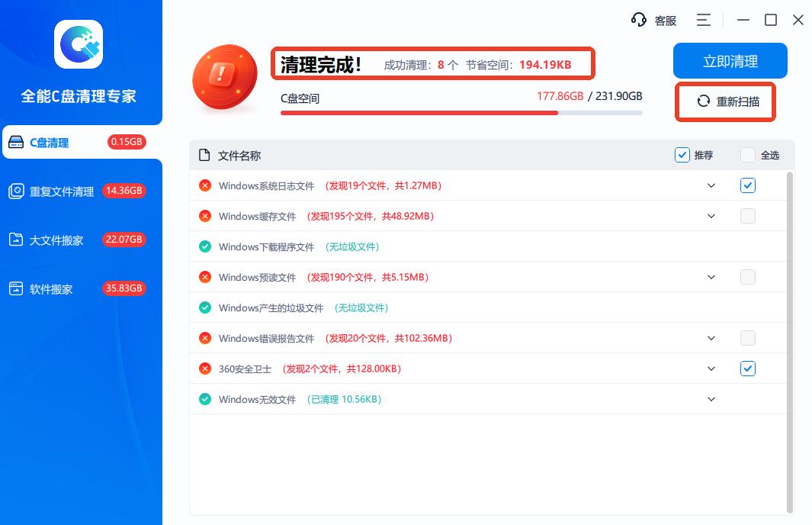The height and width of the screenshot is (525, 812).
Task: Click red error icon beside 360安全卫士
Action: 204,369
